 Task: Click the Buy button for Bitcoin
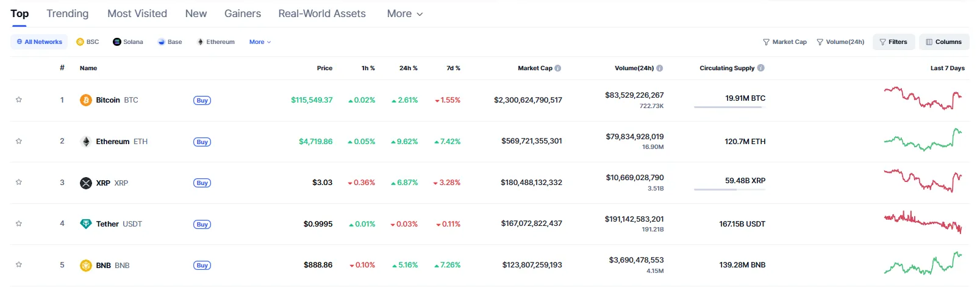tap(202, 101)
